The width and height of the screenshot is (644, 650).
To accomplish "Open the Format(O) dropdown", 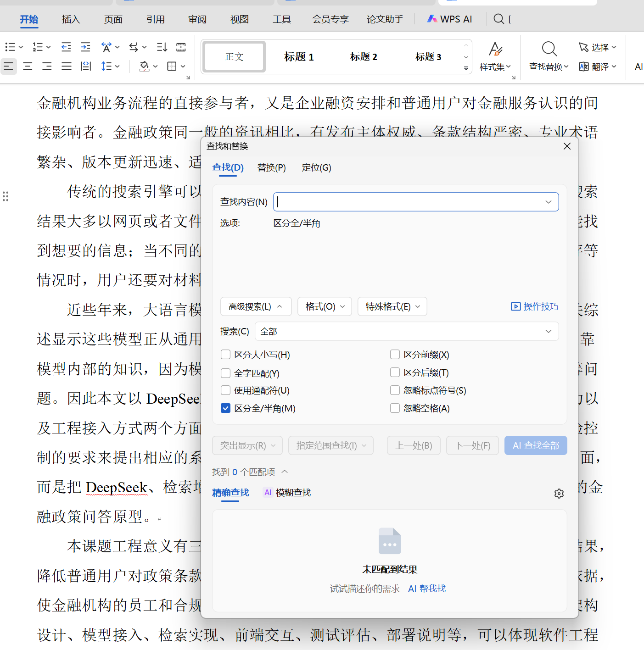I will [x=325, y=306].
